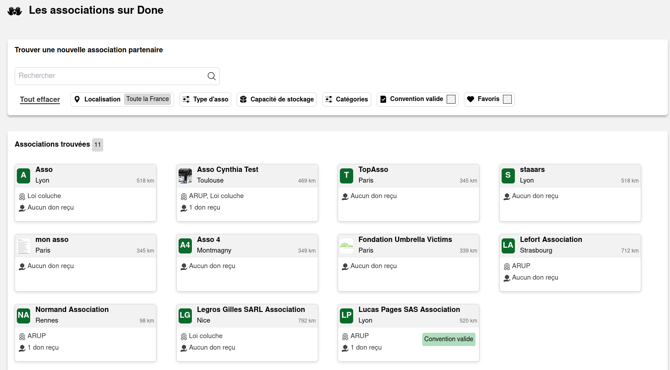Click the Loi coluche icon on Asso card
The height and width of the screenshot is (370, 670).
coord(22,196)
